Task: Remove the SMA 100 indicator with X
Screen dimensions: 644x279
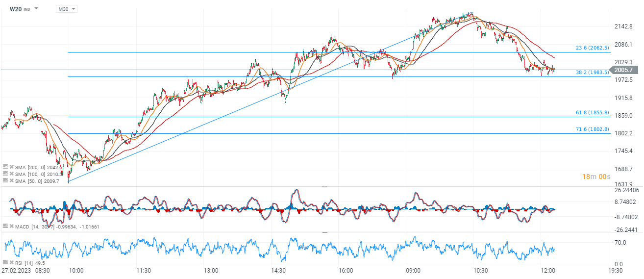Action: pyautogui.click(x=11, y=174)
